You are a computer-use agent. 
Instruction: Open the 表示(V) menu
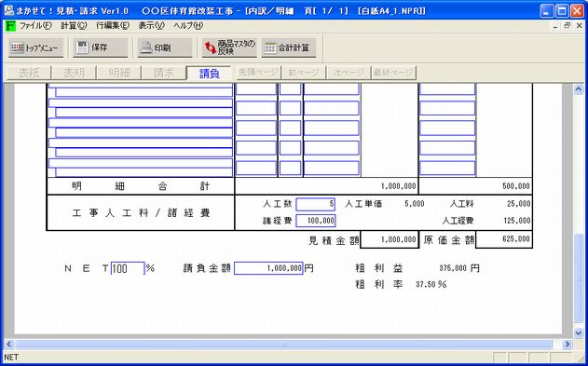coord(152,26)
